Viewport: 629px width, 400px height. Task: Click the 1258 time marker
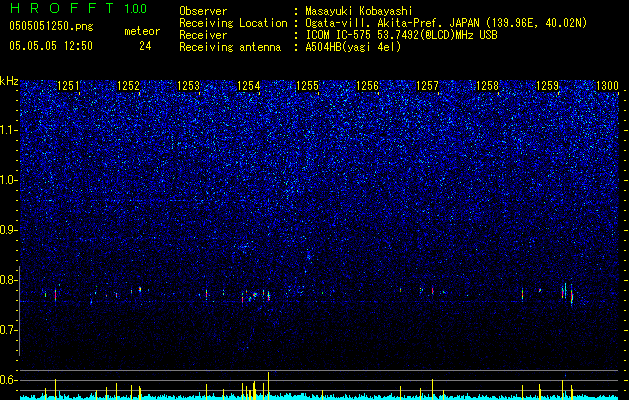(487, 86)
